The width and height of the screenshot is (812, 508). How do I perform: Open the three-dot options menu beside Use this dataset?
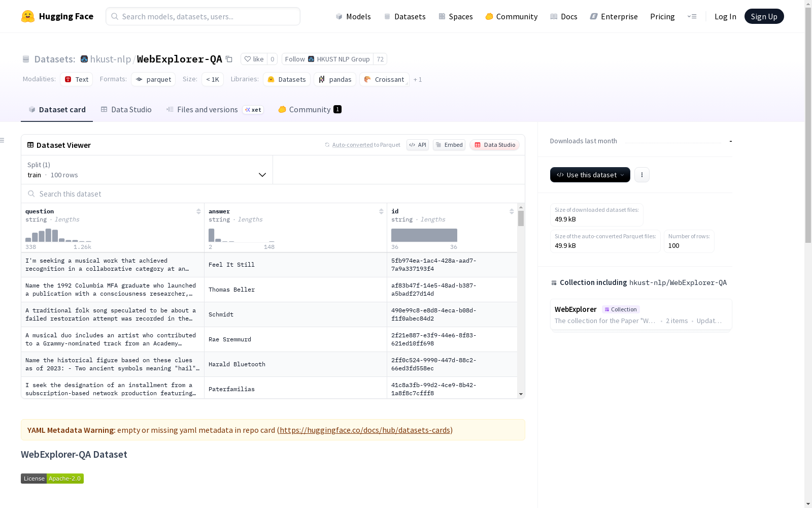tap(642, 175)
